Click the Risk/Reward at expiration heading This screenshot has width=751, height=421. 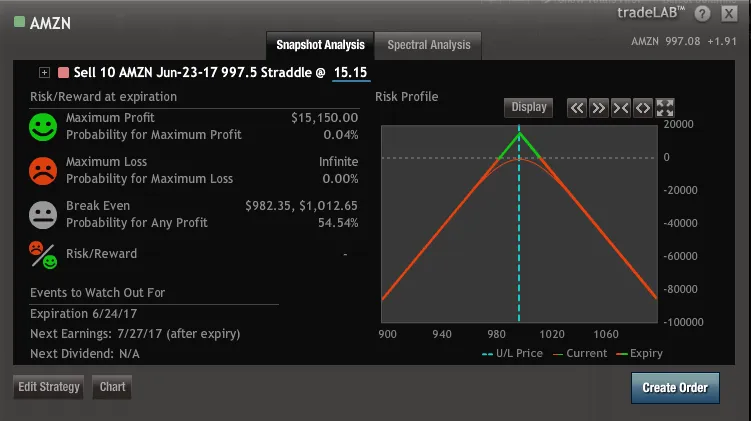tap(103, 97)
